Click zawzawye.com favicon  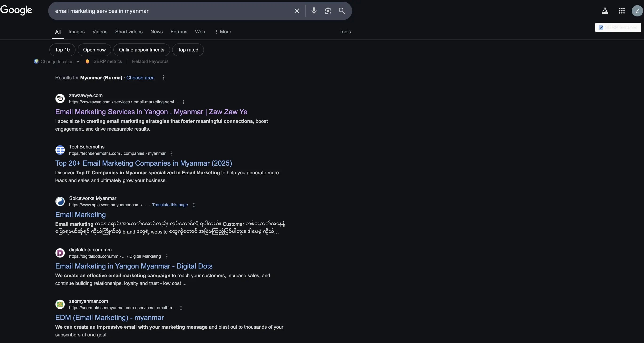point(60,99)
